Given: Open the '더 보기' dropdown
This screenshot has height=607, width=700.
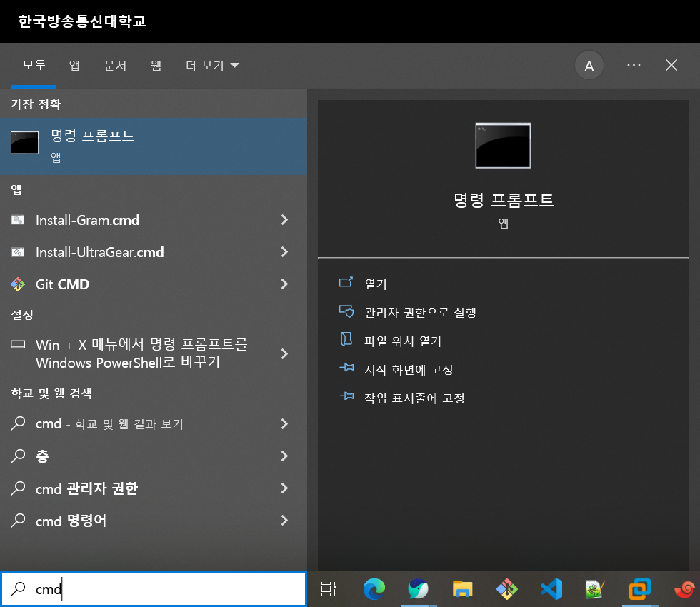Looking at the screenshot, I should 213,66.
